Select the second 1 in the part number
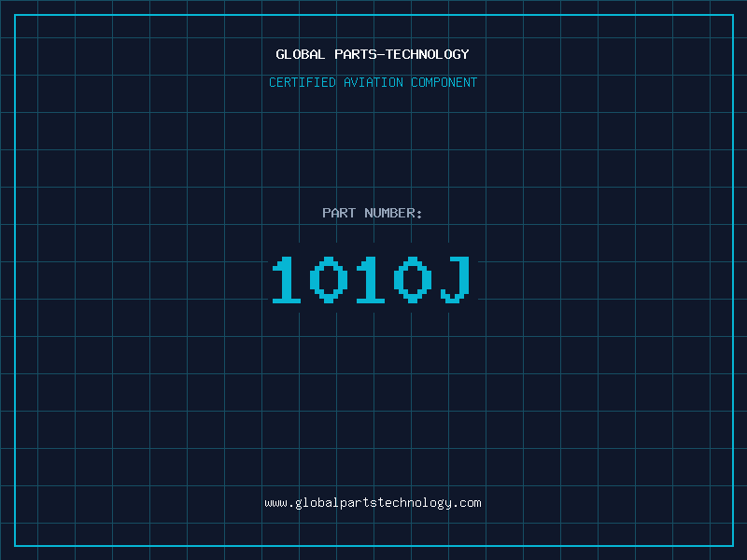747x560 pixels. point(371,281)
